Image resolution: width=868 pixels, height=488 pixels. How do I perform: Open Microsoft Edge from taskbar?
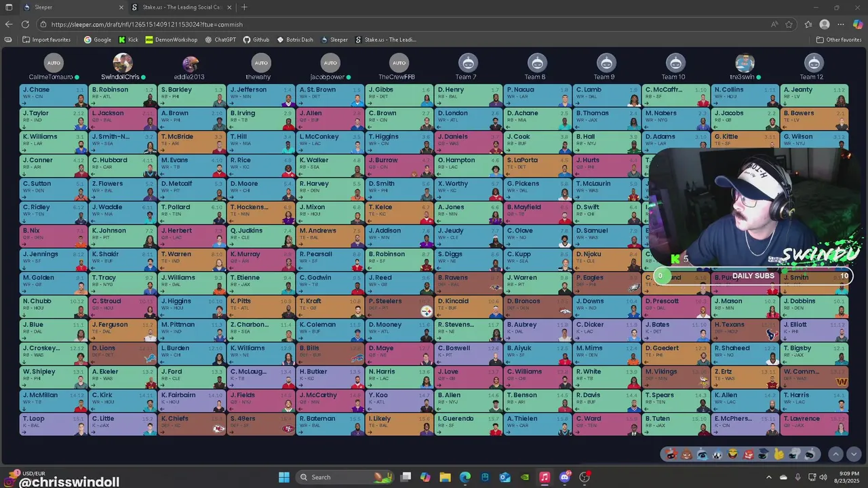tap(465, 477)
